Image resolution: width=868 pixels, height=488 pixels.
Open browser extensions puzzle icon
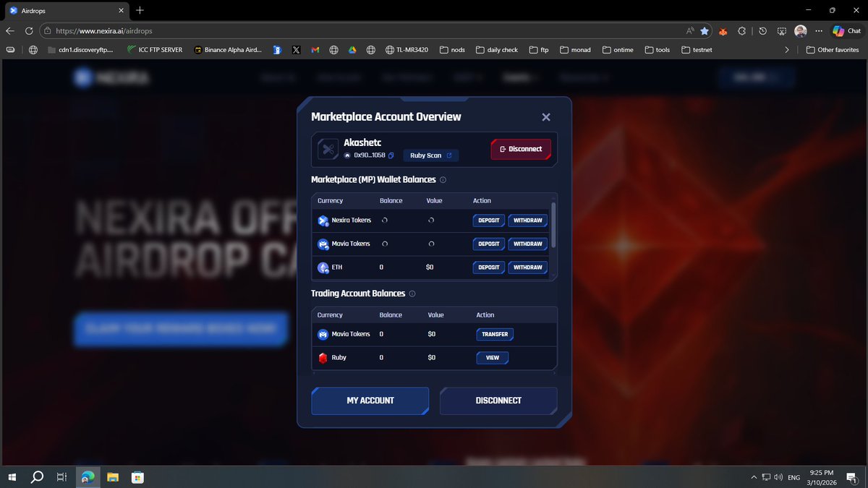pos(741,31)
